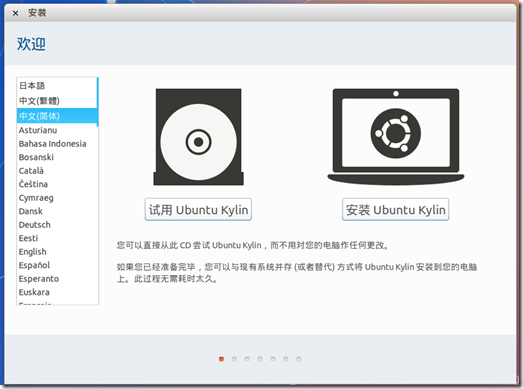Choose Bahasa Indonesia language
This screenshot has height=389, width=523.
point(57,144)
